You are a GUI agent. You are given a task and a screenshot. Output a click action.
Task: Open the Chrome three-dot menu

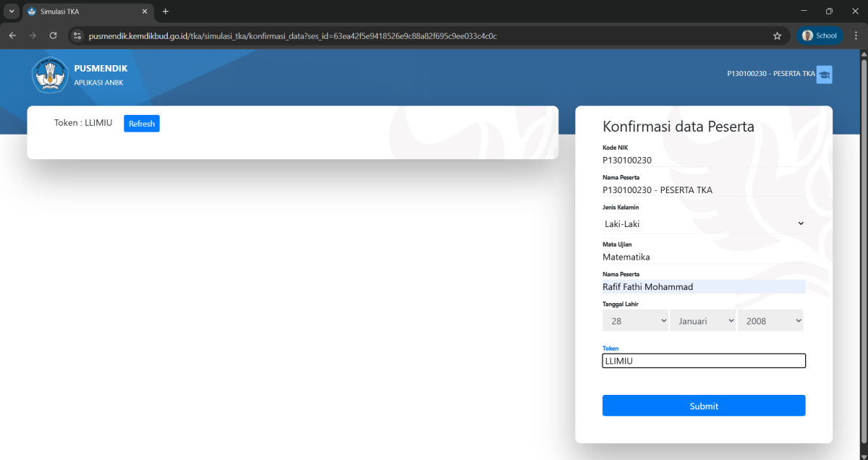click(x=856, y=35)
